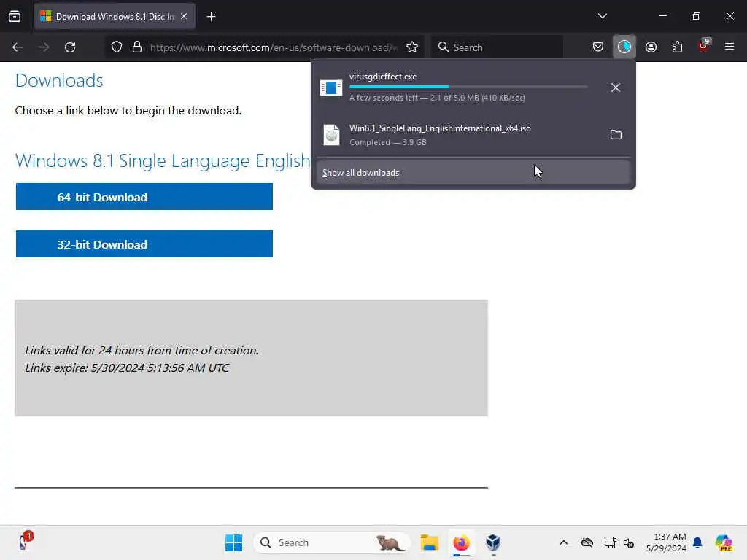Viewport: 747px width, 560px height.
Task: Open the Windows Start menu
Action: point(233,542)
